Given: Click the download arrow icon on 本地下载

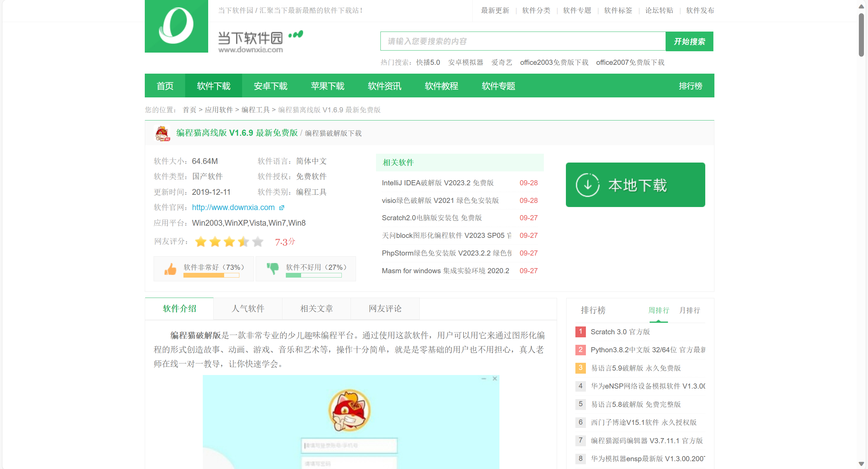Looking at the screenshot, I should [588, 185].
